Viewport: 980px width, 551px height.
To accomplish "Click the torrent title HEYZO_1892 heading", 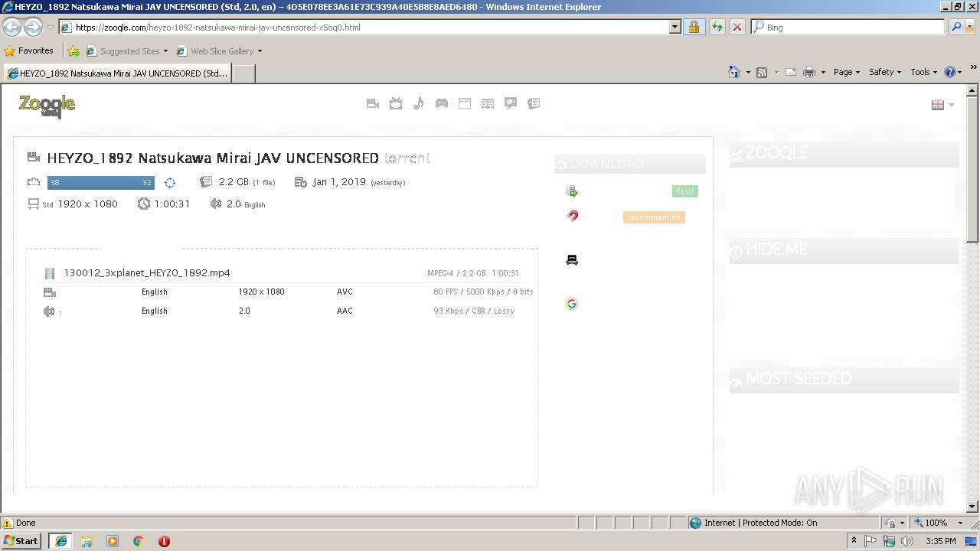I will 213,158.
